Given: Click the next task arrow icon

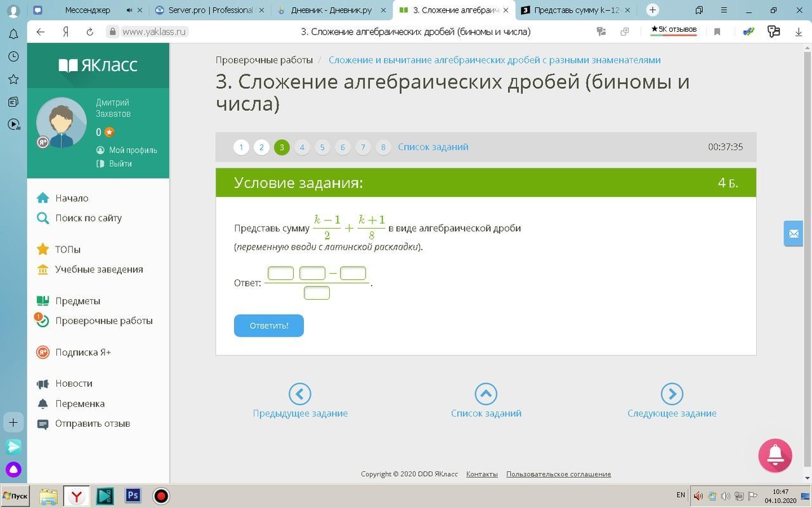Looking at the screenshot, I should tap(671, 394).
